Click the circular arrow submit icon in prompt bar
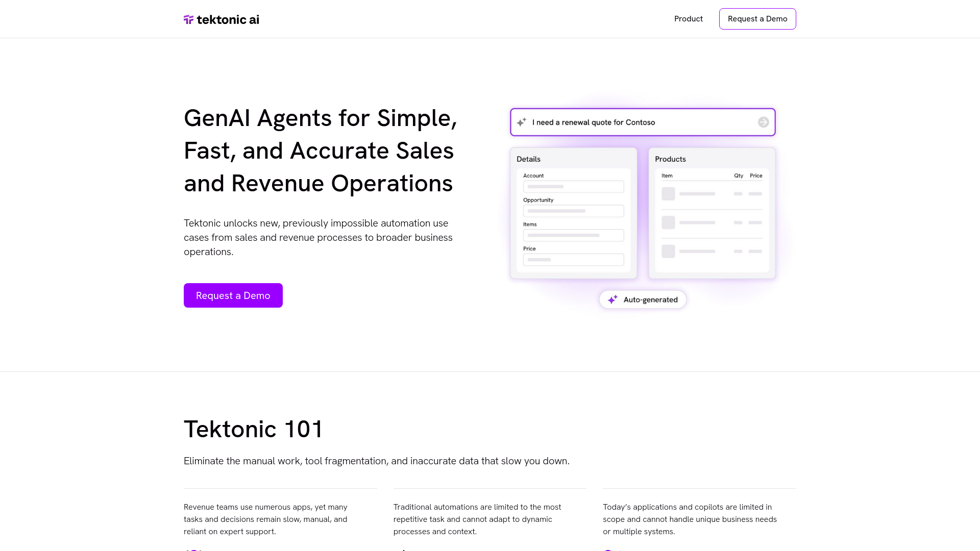The width and height of the screenshot is (980, 551). tap(764, 122)
